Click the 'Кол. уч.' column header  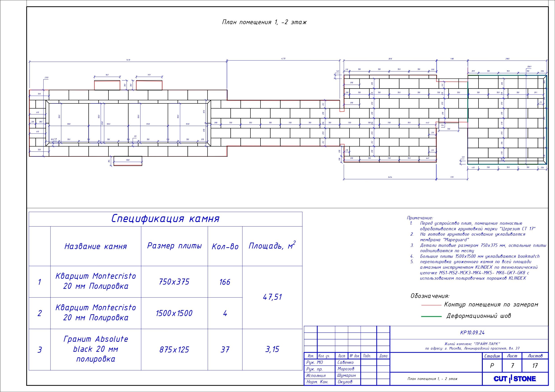(324, 356)
